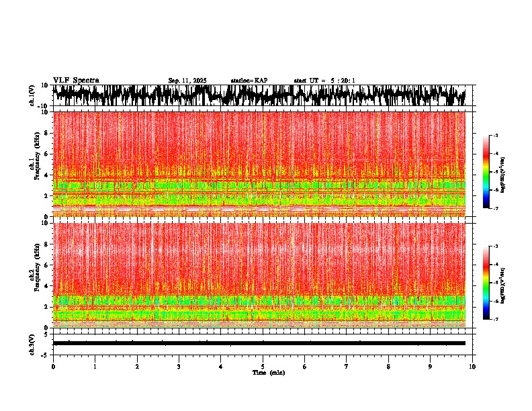Click the time axis tick label "8"

click(388, 367)
